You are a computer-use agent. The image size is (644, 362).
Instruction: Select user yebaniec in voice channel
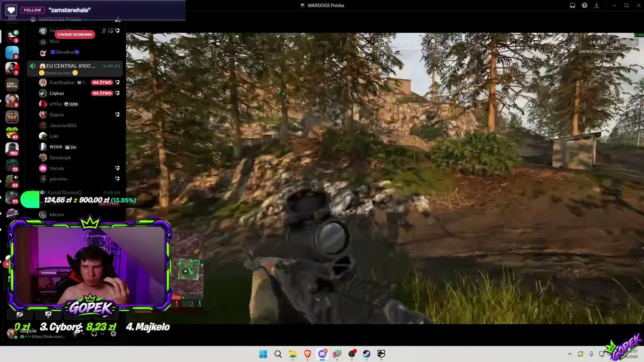point(58,179)
